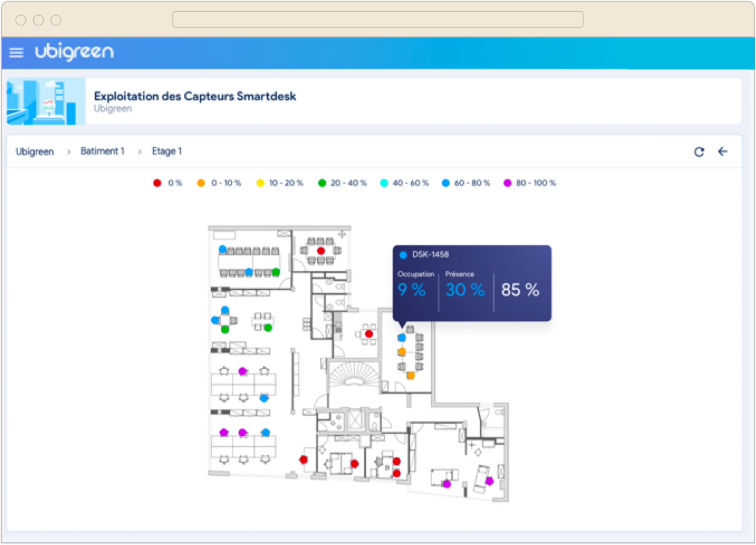756x545 pixels.
Task: Select the blue DSK-1458 sensor under the tooltip
Action: click(x=402, y=338)
